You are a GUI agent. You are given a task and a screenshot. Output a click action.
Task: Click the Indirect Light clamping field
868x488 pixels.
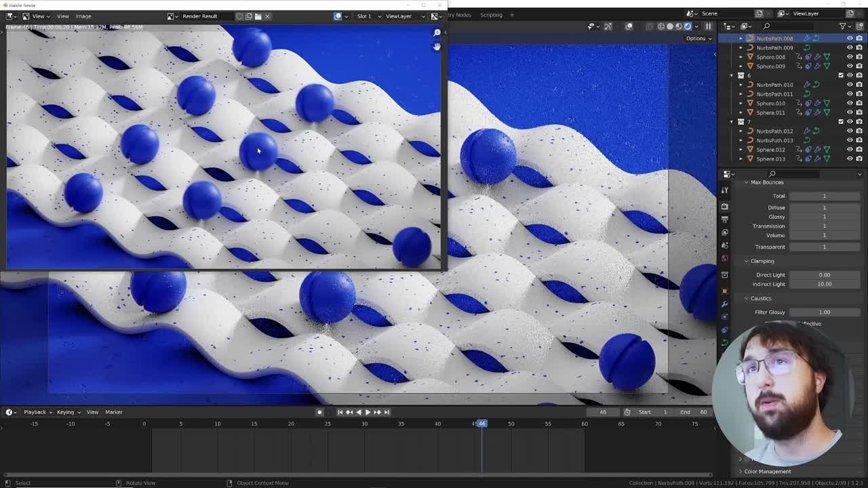[x=824, y=284]
